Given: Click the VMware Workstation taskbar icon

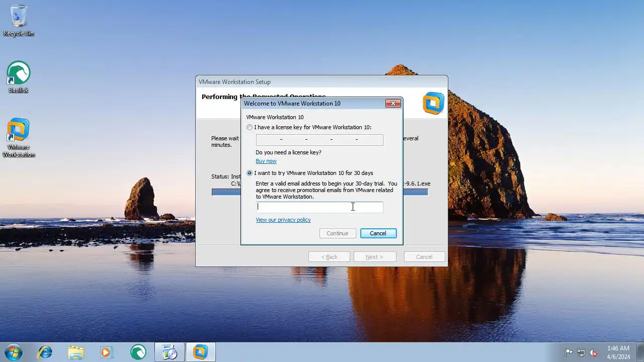Looking at the screenshot, I should pos(201,352).
